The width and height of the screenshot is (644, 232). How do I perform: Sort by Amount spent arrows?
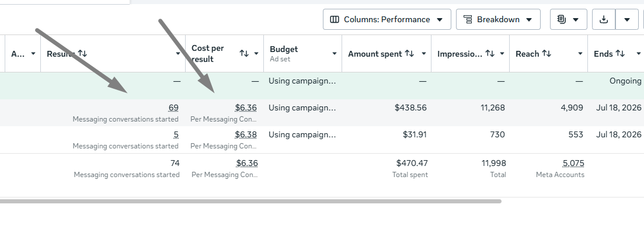(409, 54)
